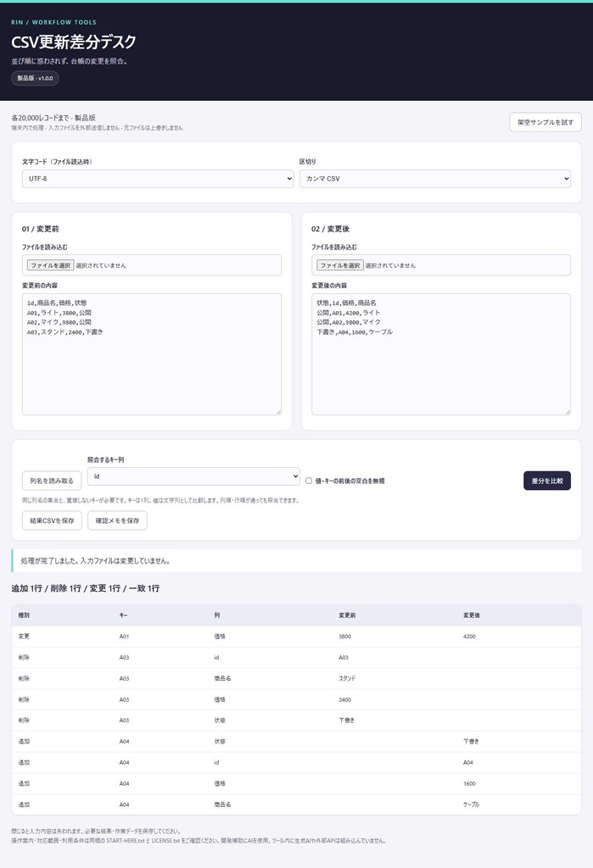
Task: Click the 結果CSVを保存 button
Action: click(x=52, y=520)
